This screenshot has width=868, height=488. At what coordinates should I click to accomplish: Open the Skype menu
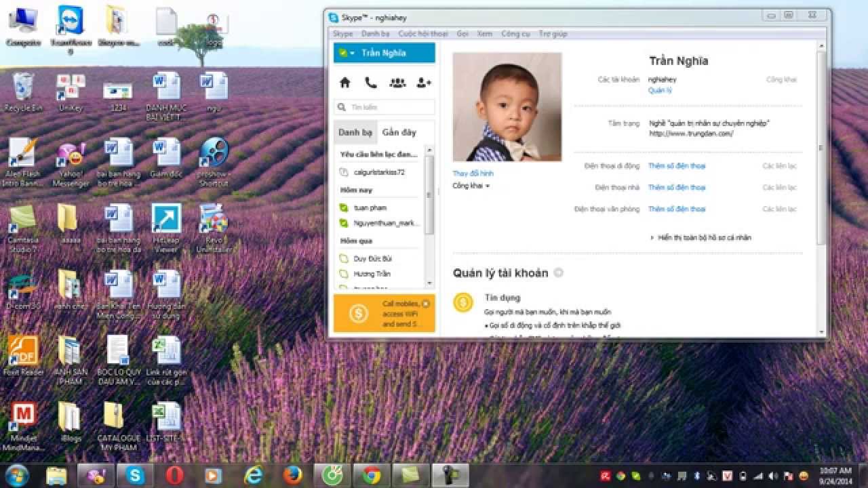tap(342, 33)
